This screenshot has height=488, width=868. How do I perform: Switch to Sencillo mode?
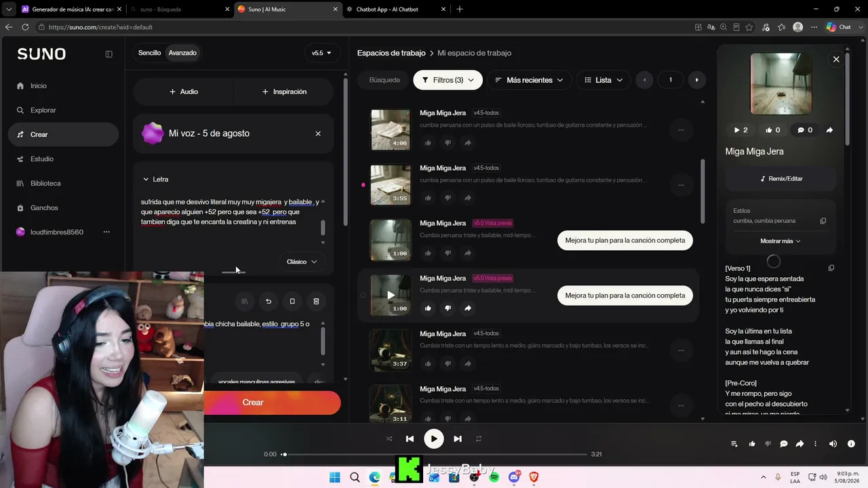[x=149, y=53]
